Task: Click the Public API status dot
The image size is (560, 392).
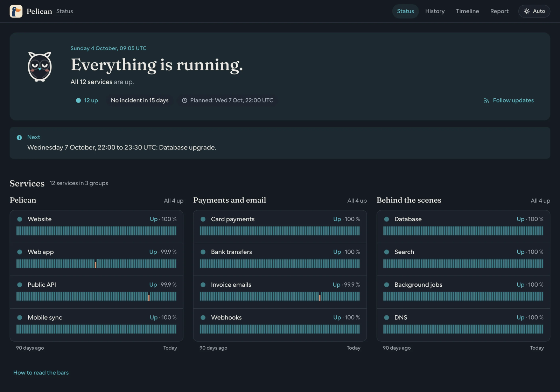Action: [x=20, y=285]
